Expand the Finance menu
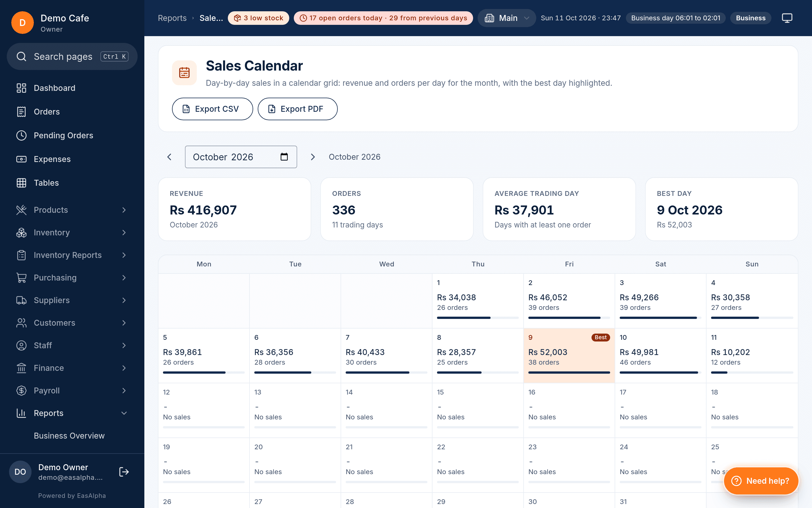Image resolution: width=812 pixels, height=508 pixels. 72,368
